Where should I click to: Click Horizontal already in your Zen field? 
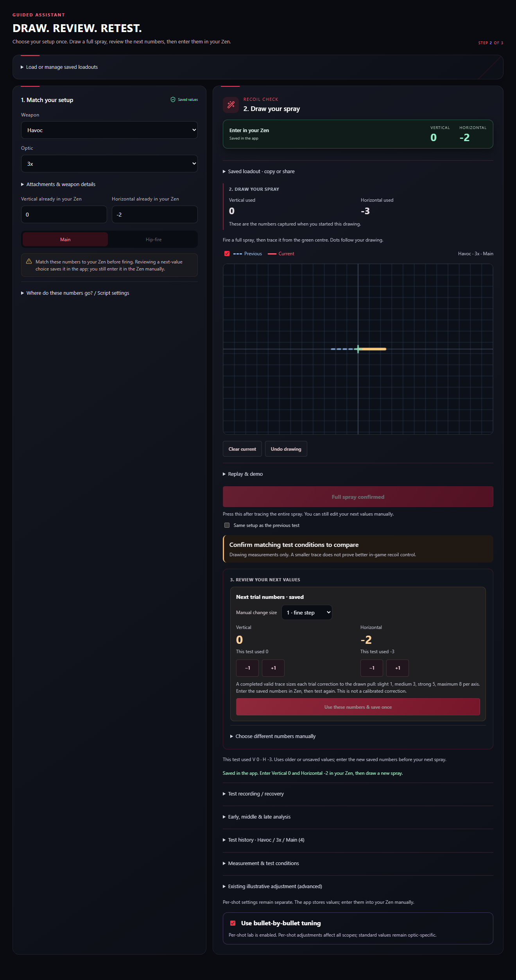(155, 215)
